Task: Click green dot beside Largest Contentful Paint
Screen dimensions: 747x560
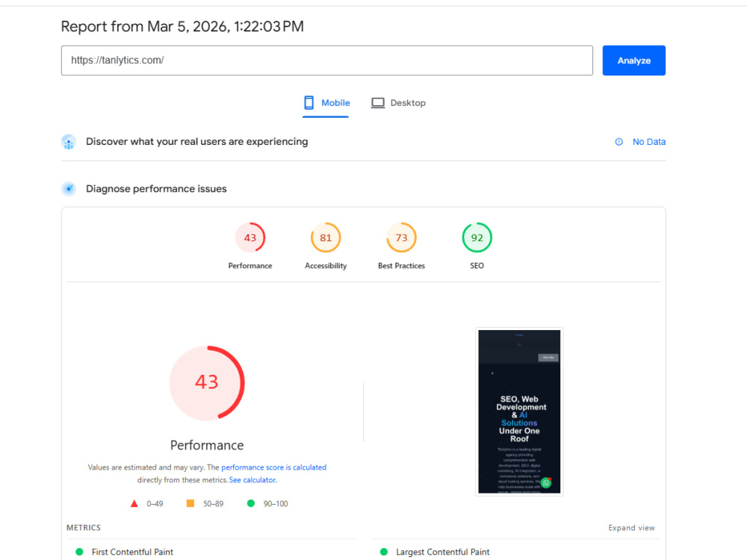Action: click(x=384, y=552)
